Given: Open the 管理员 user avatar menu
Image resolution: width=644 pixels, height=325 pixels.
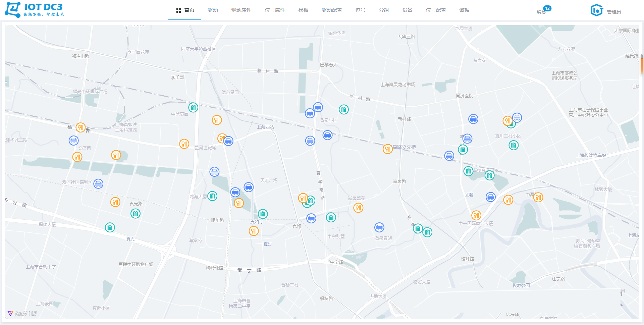Looking at the screenshot, I should (x=597, y=10).
